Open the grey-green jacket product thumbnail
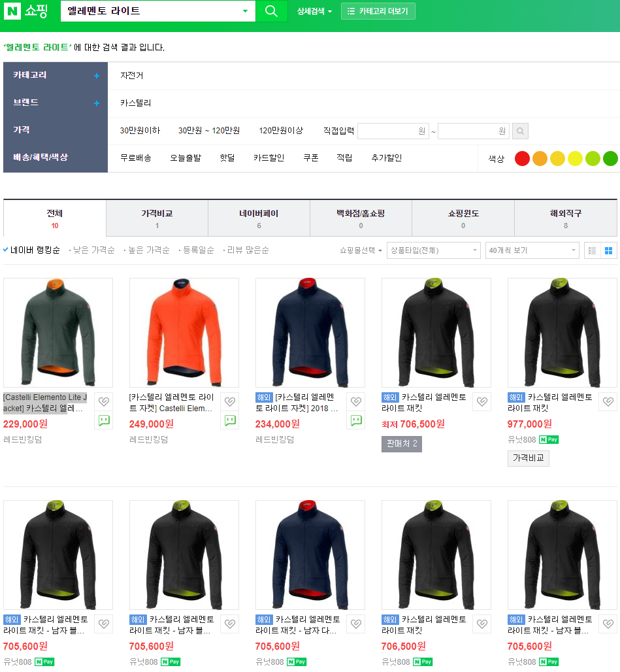This screenshot has height=672, width=620. (58, 333)
